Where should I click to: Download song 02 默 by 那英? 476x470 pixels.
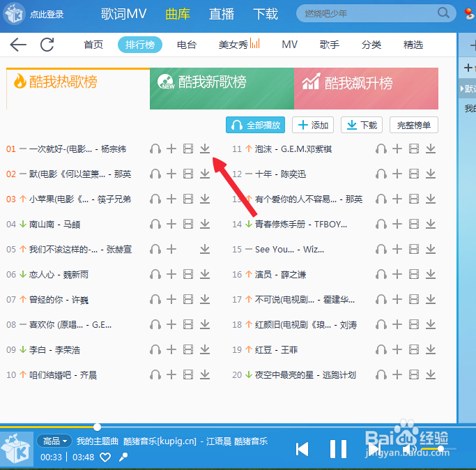click(205, 174)
